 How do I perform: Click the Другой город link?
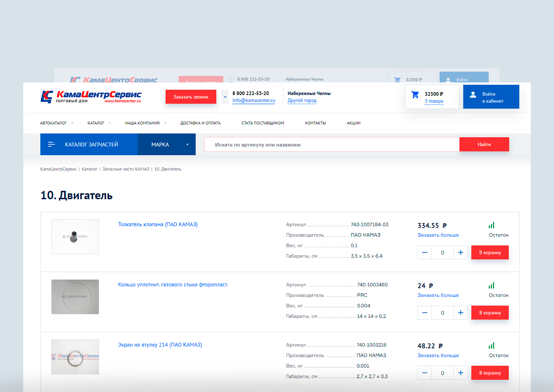pos(302,101)
